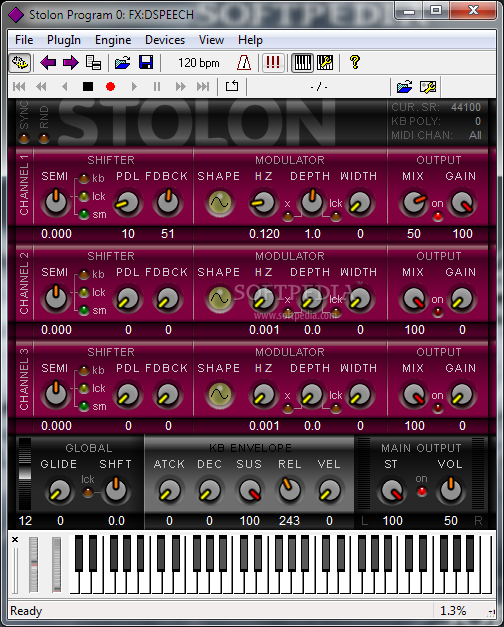Toggle the RND LED
The image size is (504, 627).
44,138
